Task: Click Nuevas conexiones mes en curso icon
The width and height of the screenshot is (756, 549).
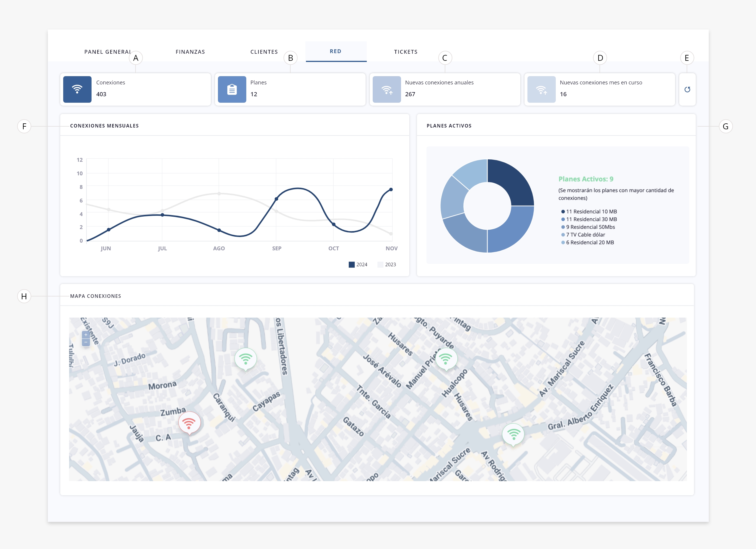Action: [541, 89]
